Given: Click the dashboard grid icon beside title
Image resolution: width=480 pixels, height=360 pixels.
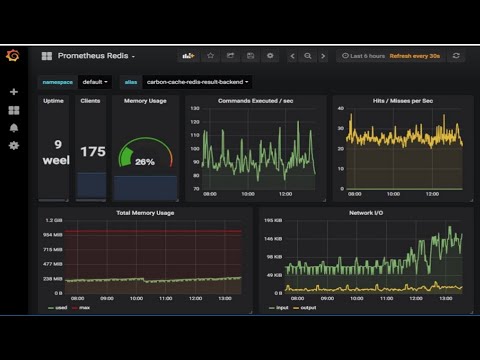Looking at the screenshot, I should point(47,56).
